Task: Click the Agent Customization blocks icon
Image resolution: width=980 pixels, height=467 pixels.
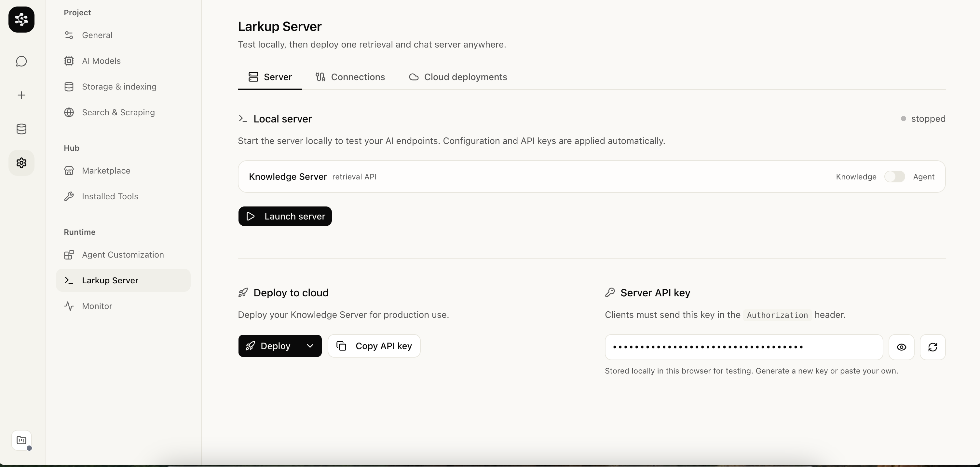Action: click(69, 254)
